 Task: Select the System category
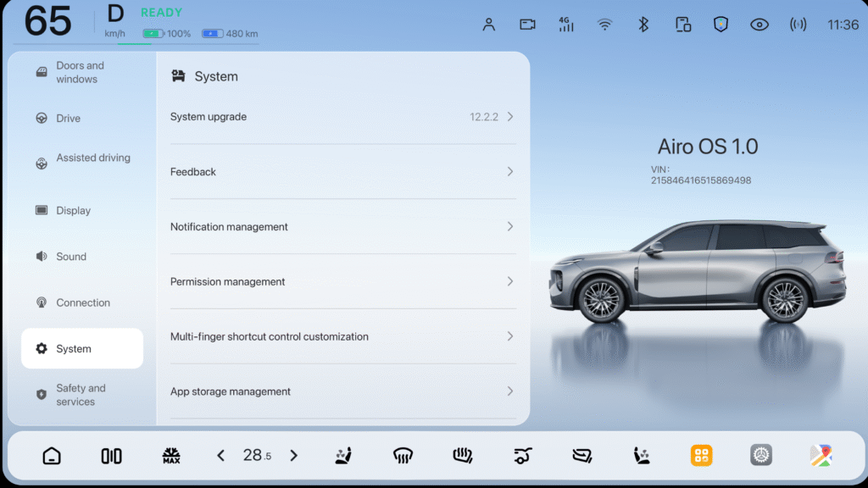[x=82, y=348]
